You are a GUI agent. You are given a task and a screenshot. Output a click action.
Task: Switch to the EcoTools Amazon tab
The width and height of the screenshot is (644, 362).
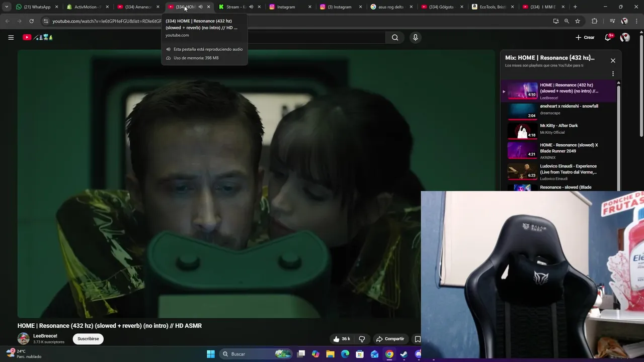(x=493, y=7)
